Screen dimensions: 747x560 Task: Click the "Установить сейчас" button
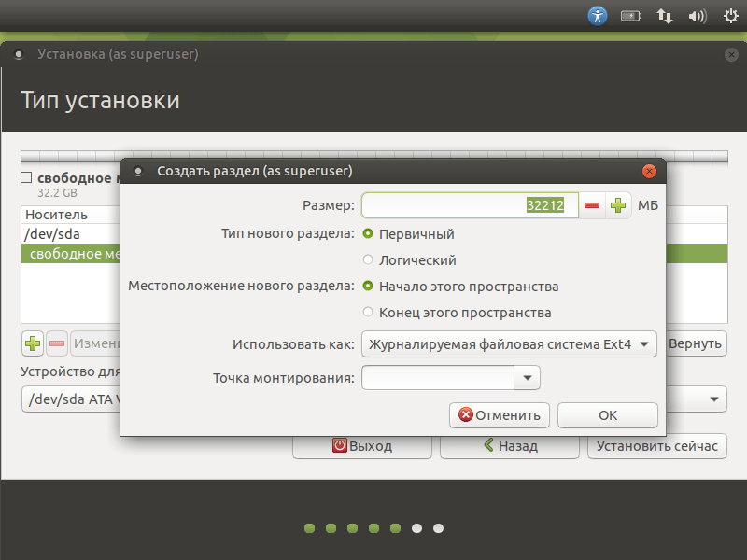coord(657,446)
